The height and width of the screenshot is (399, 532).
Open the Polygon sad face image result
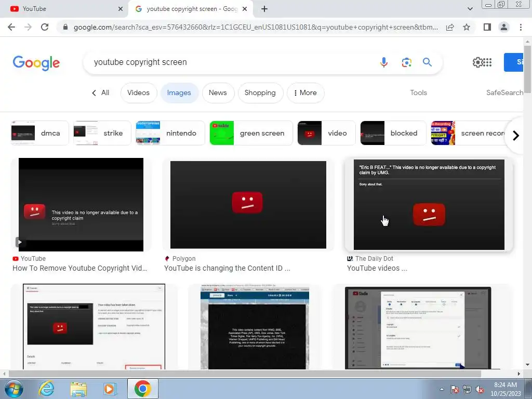tap(248, 205)
